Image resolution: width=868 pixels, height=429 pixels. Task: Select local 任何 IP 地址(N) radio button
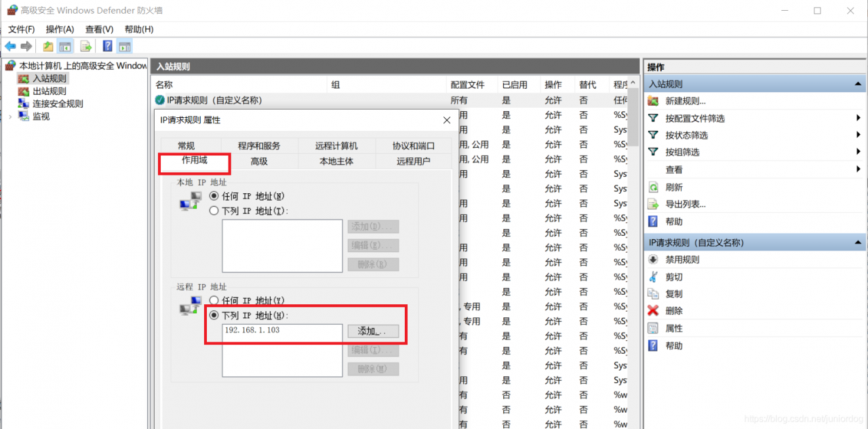214,196
